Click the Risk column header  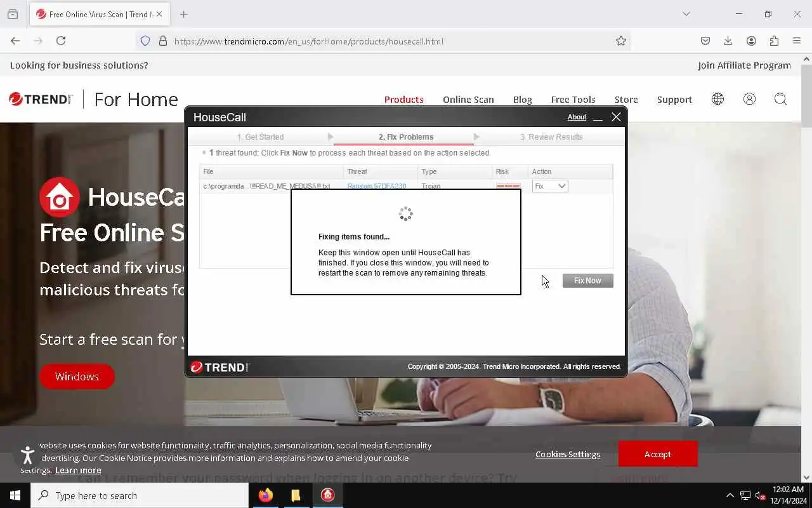point(510,171)
